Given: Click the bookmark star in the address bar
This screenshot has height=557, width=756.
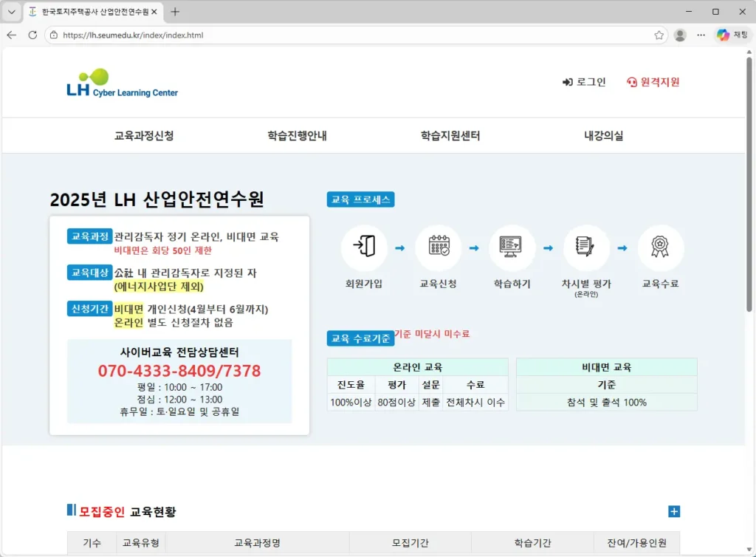Looking at the screenshot, I should pyautogui.click(x=659, y=35).
